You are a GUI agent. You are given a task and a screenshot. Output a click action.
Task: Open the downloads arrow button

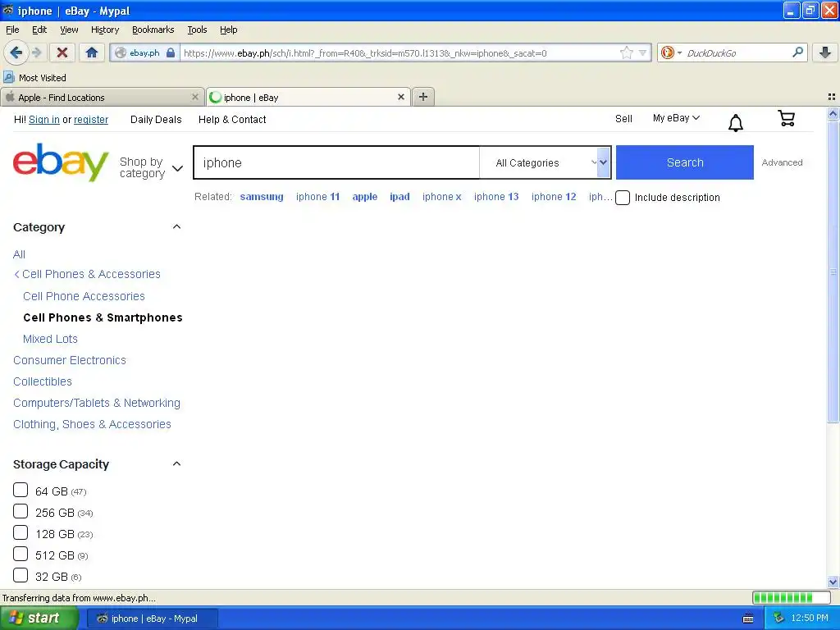(x=825, y=52)
